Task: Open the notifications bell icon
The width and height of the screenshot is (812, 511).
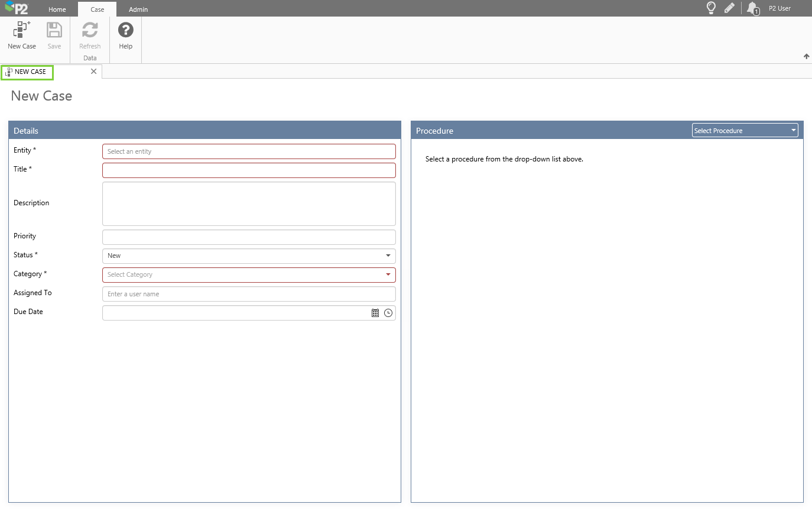Action: tap(752, 8)
